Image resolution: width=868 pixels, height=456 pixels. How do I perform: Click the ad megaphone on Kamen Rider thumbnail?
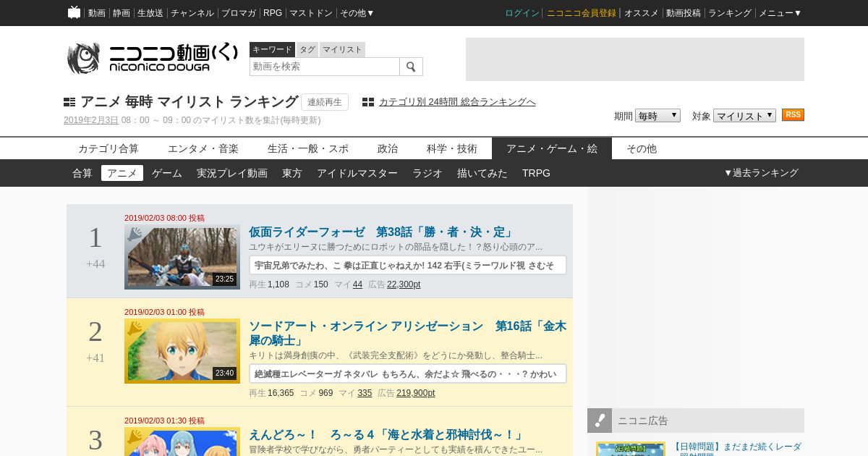(x=135, y=235)
